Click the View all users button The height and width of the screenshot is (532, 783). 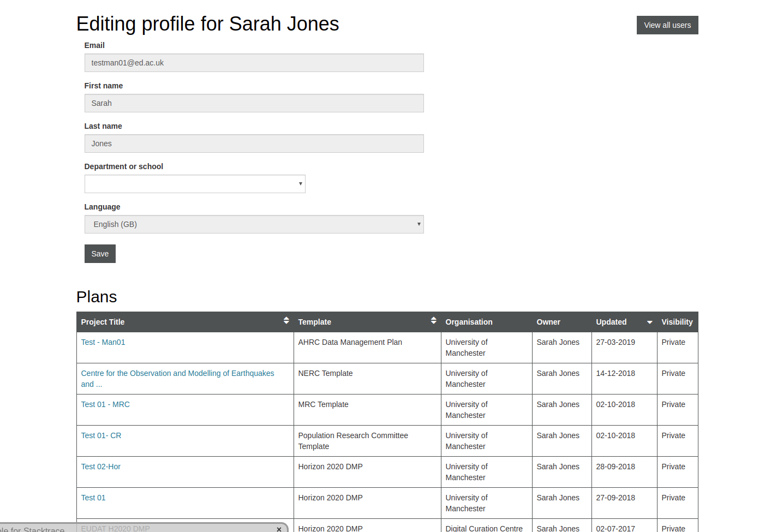(x=667, y=25)
